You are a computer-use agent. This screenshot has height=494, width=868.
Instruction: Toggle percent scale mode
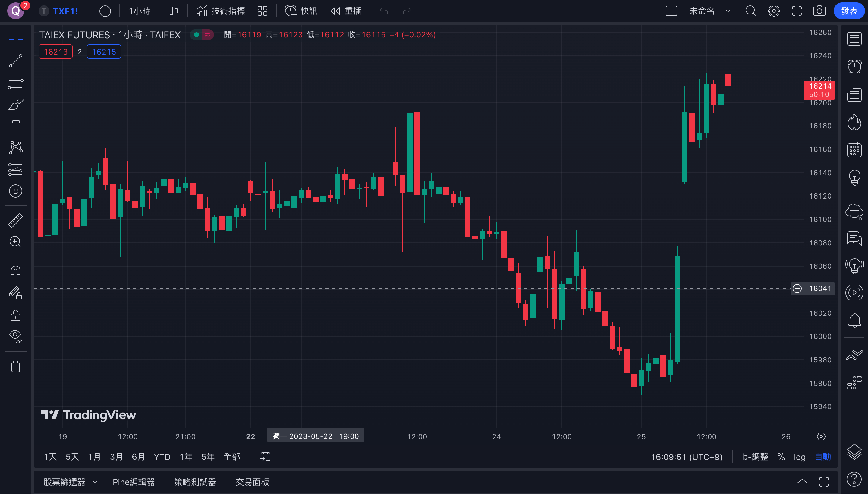coord(781,457)
